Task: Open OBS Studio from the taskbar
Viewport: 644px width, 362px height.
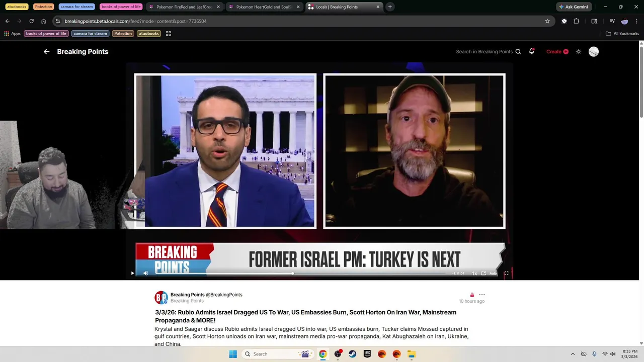Action: pos(338,354)
